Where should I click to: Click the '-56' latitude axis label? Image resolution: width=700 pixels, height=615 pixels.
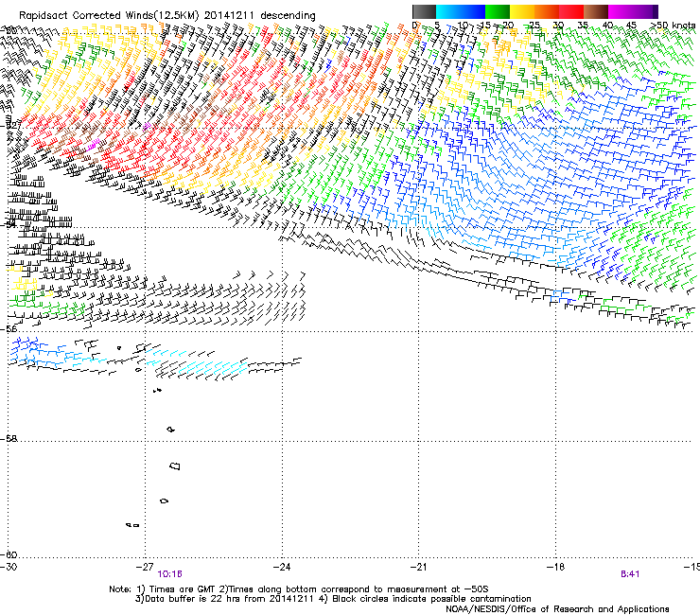[9, 329]
